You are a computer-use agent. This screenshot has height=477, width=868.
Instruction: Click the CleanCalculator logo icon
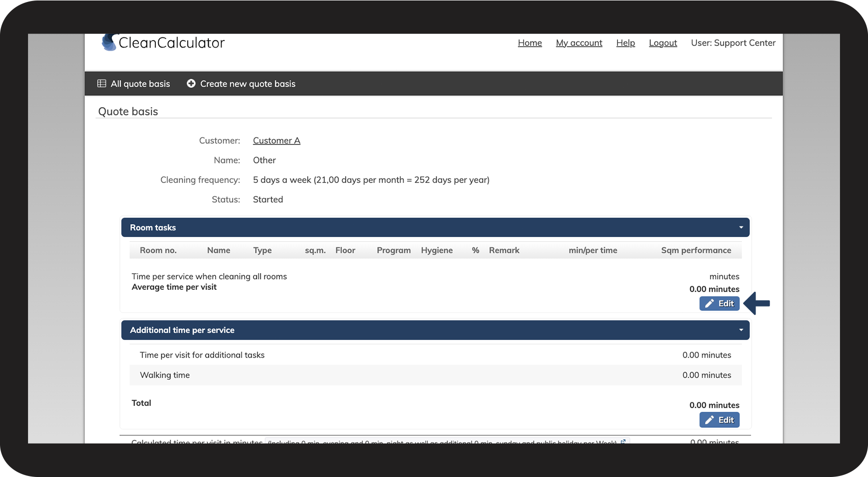tap(109, 42)
